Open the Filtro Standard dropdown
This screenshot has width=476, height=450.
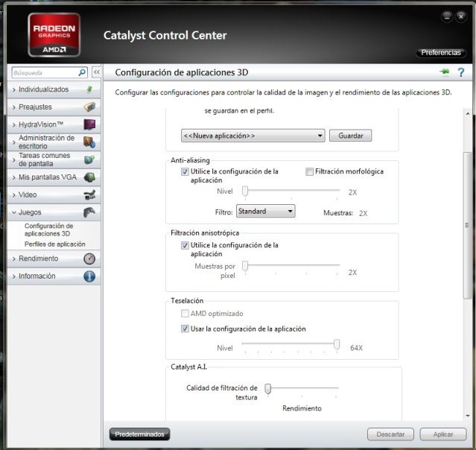pyautogui.click(x=265, y=212)
